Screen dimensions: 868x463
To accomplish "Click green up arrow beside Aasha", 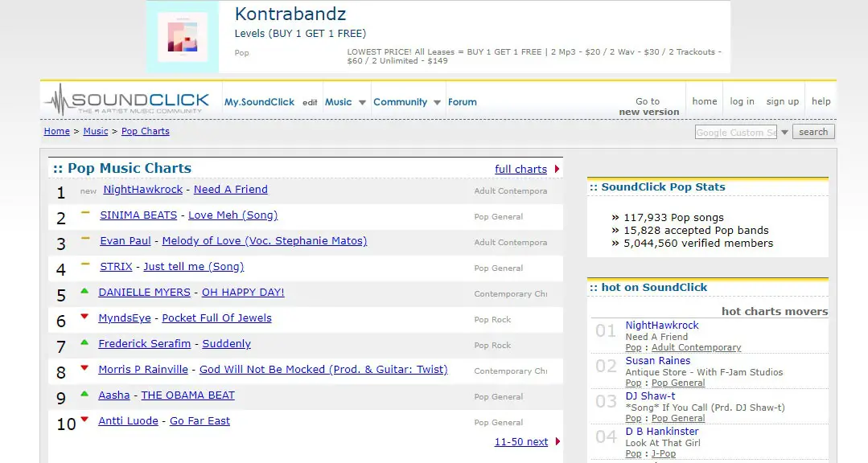I will point(84,394).
